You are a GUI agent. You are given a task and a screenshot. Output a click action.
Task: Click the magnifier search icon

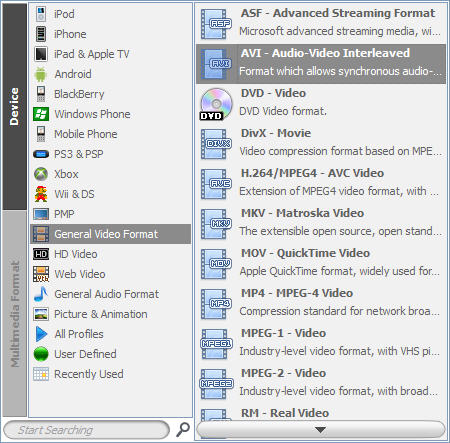(x=183, y=429)
